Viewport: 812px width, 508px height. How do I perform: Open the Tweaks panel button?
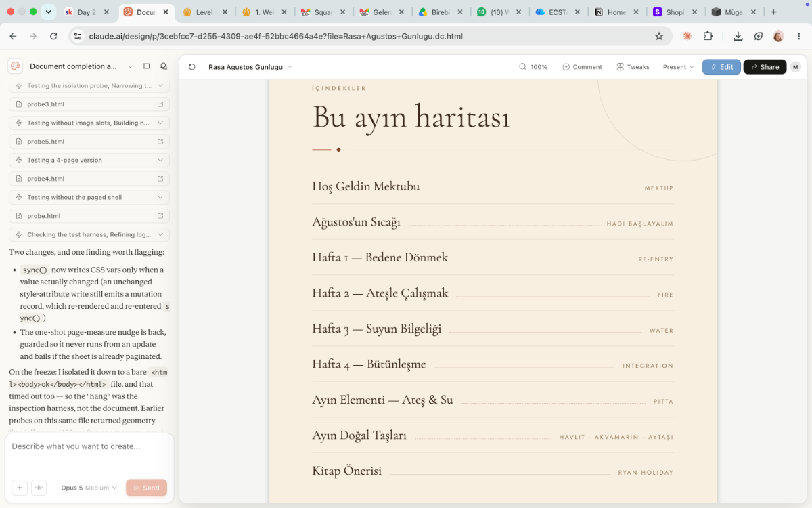633,67
